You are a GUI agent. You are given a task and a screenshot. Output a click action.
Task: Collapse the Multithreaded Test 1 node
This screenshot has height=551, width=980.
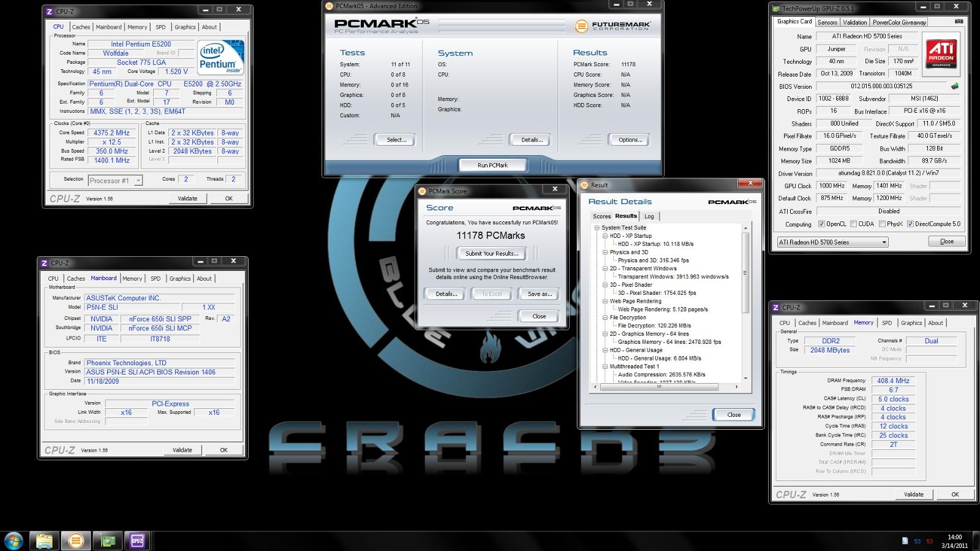click(x=605, y=367)
